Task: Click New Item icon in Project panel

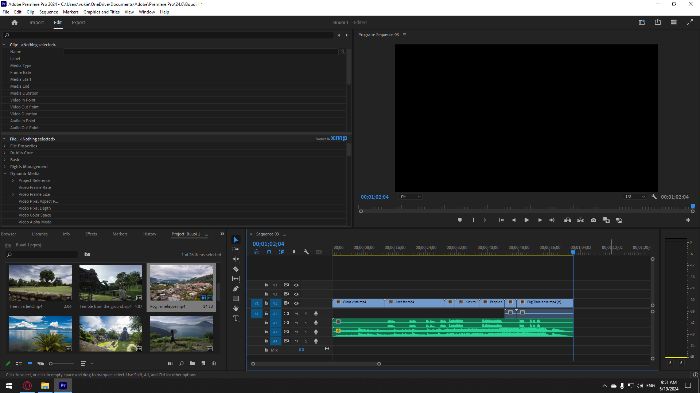Action: 203,364
